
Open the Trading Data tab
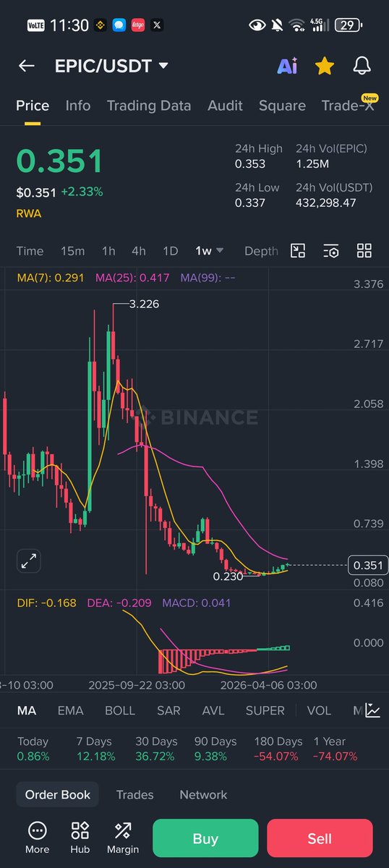coord(149,106)
